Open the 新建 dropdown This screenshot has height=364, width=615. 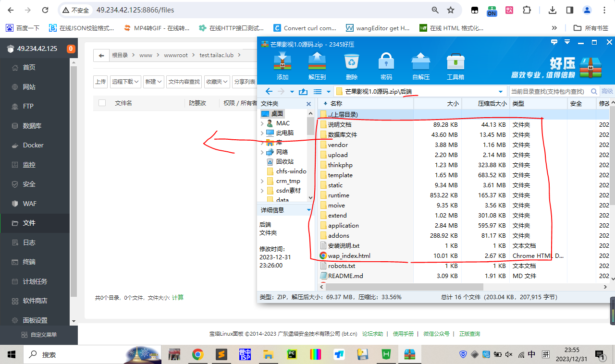[153, 82]
